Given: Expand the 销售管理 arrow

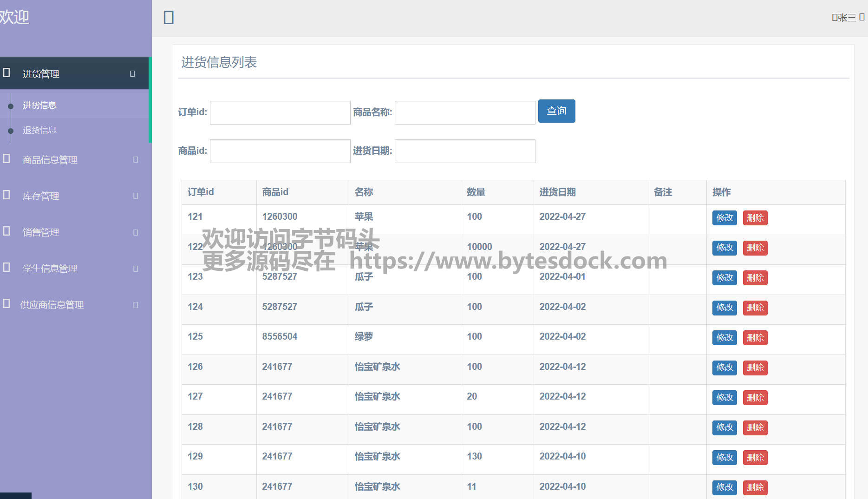Looking at the screenshot, I should 136,232.
